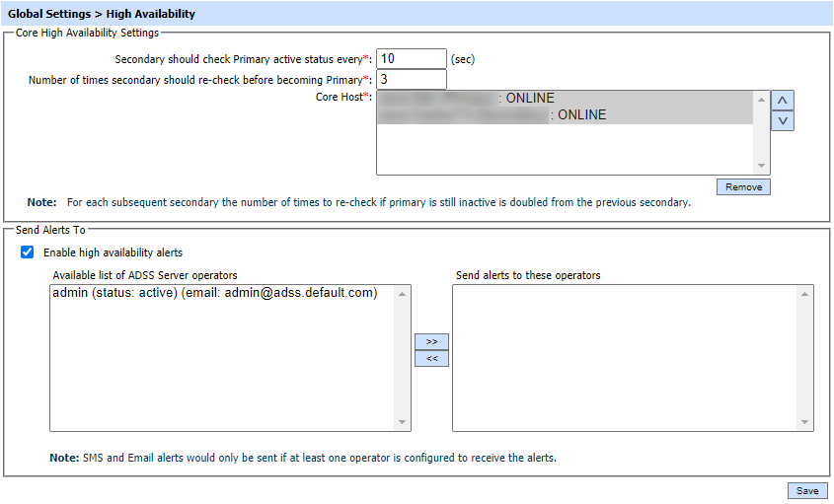Click Core Host list scrollbar up arrow
The image size is (834, 504).
[761, 100]
